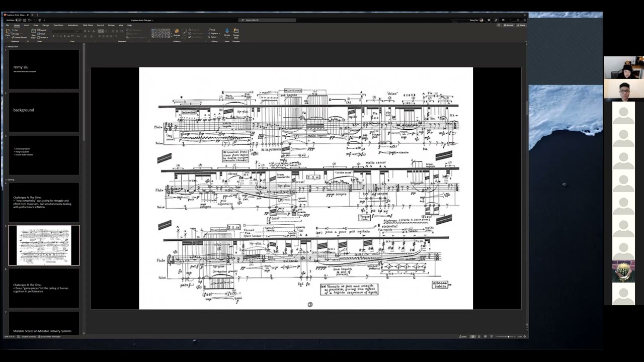Click the Copy button
The width and height of the screenshot is (644, 362).
pyautogui.click(x=16, y=33)
